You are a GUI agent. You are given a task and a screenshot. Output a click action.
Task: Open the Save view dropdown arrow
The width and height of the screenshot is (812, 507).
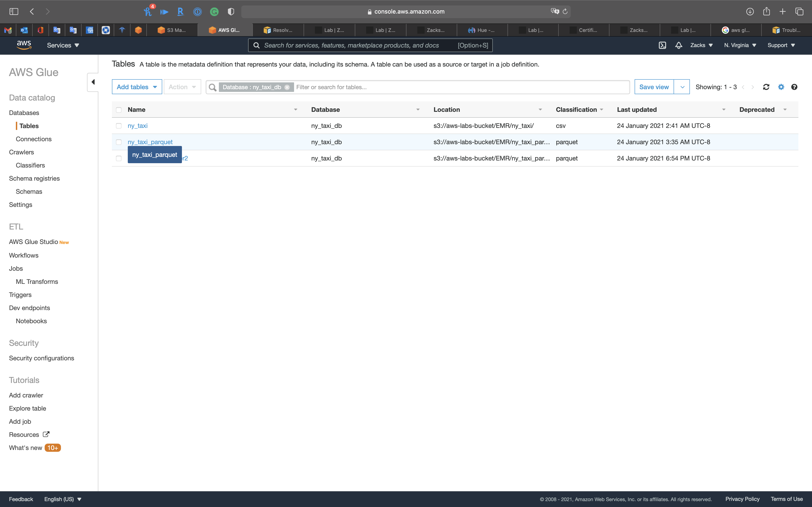[x=682, y=87]
